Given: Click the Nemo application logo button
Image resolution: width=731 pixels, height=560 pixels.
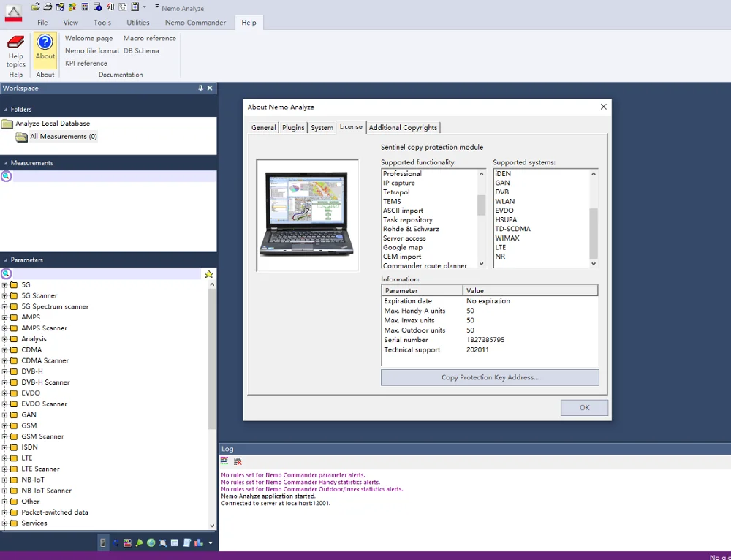Looking at the screenshot, I should tap(13, 13).
